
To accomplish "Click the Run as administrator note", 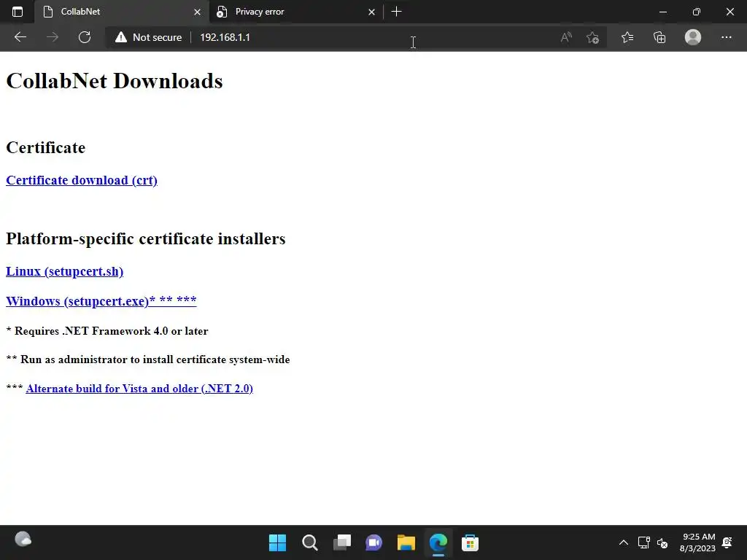I will point(148,359).
